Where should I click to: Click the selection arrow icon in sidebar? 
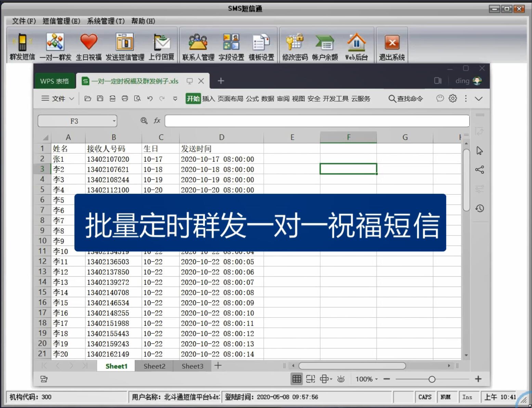(x=480, y=151)
